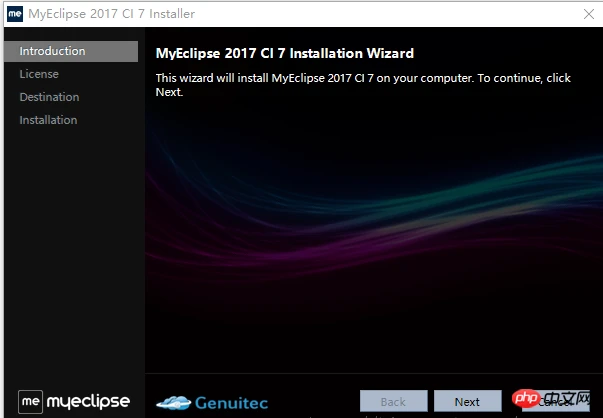603x418 pixels.
Task: Click the square 'me' logo at bottom-left
Action: pyautogui.click(x=30, y=401)
